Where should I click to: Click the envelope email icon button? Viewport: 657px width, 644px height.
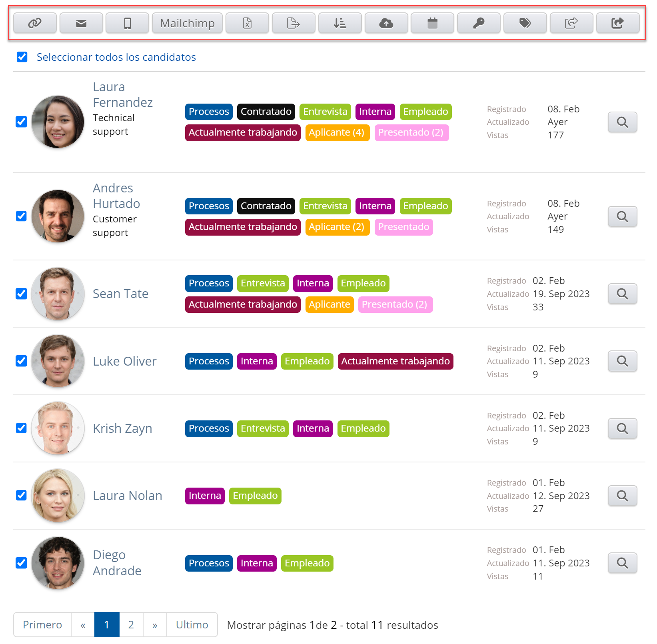point(81,23)
